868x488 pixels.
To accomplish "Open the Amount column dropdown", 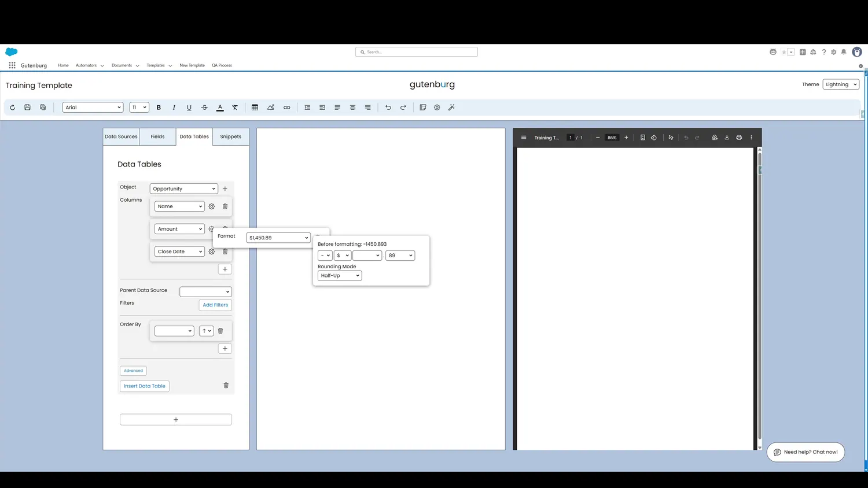I will pyautogui.click(x=179, y=229).
